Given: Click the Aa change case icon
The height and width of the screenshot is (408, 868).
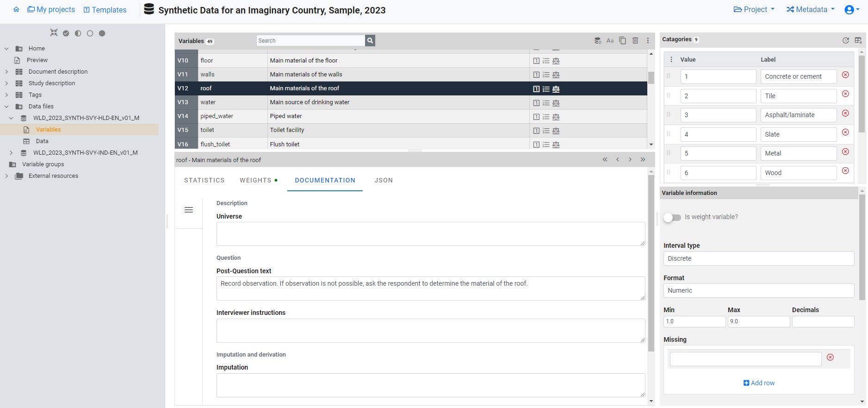Looking at the screenshot, I should 610,41.
